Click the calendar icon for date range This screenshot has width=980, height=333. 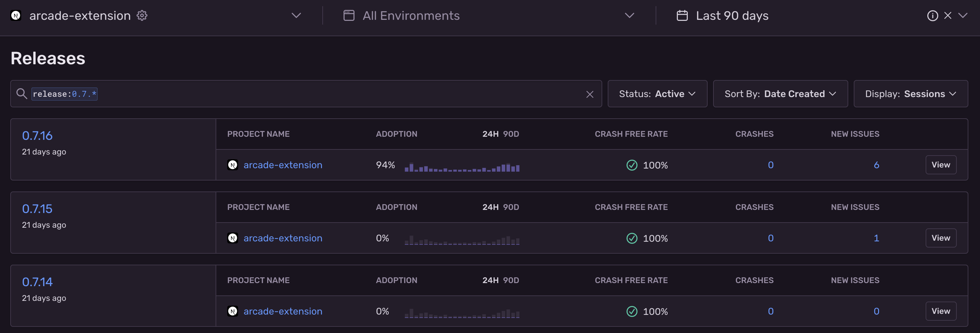coord(682,16)
